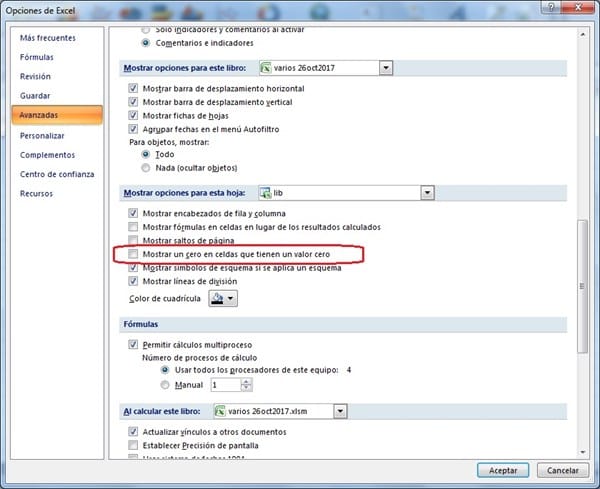Toggle Mostrar símbolos de esquema checkbox
Image resolution: width=600 pixels, height=489 pixels.
pyautogui.click(x=133, y=268)
